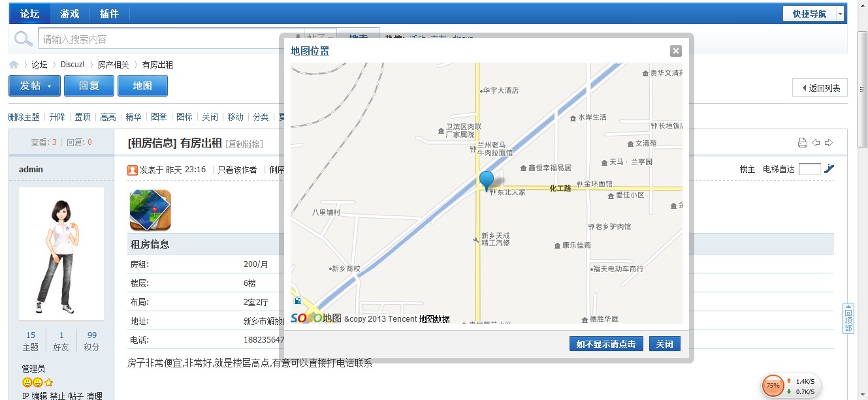
Task: Expand the 快捷导航 dropdown arrow
Action: click(x=840, y=14)
